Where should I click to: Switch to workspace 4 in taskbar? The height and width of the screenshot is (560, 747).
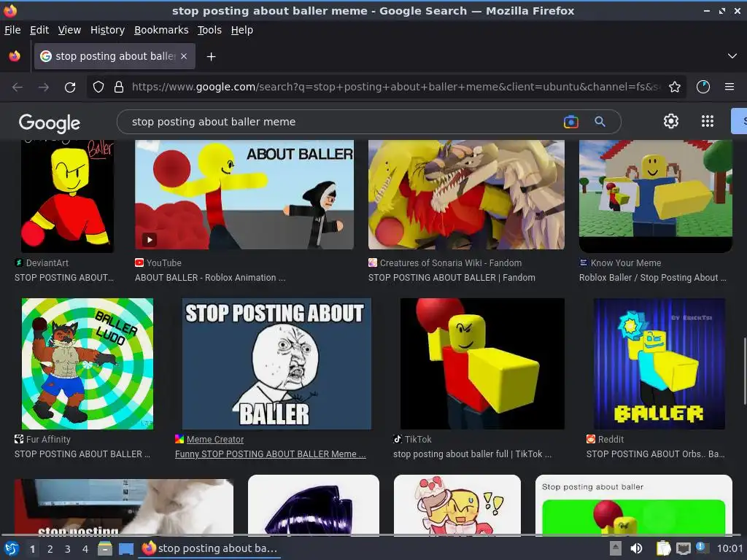click(85, 549)
